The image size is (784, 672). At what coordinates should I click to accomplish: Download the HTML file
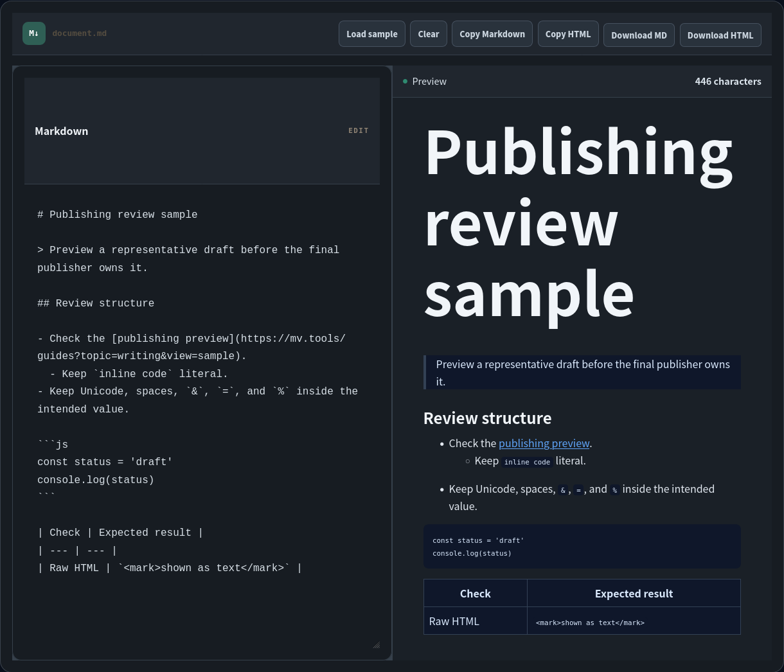[x=720, y=35]
